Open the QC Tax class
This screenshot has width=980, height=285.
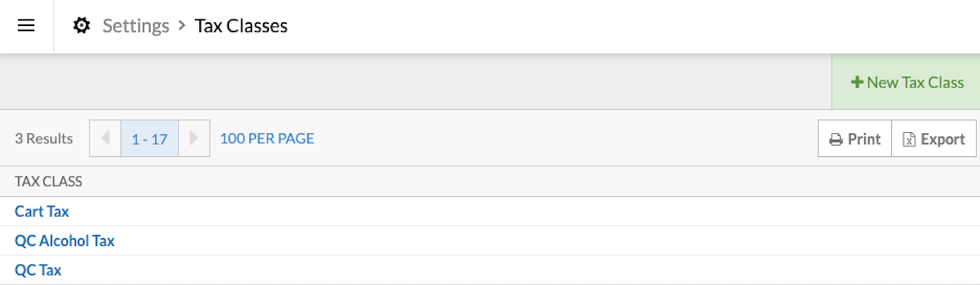coord(38,270)
